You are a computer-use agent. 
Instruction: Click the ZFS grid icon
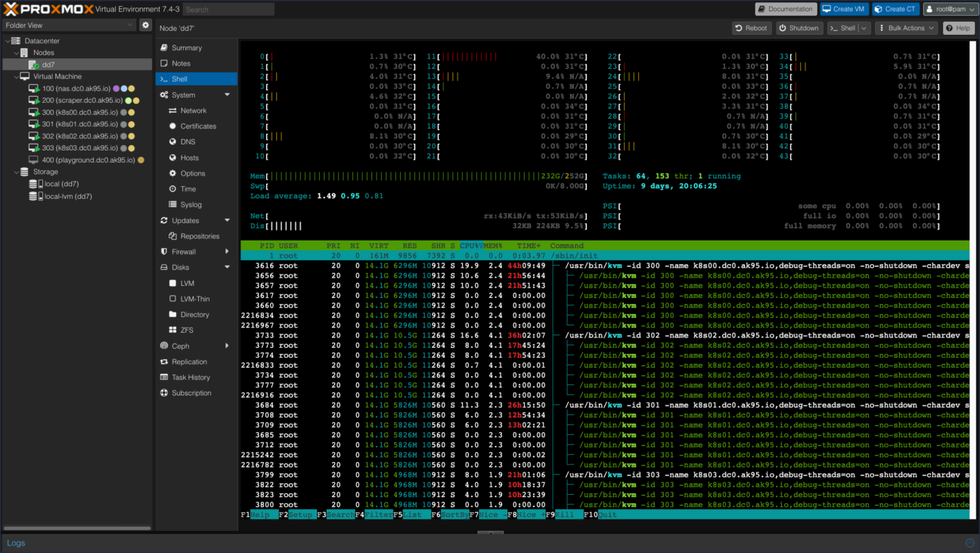point(172,330)
